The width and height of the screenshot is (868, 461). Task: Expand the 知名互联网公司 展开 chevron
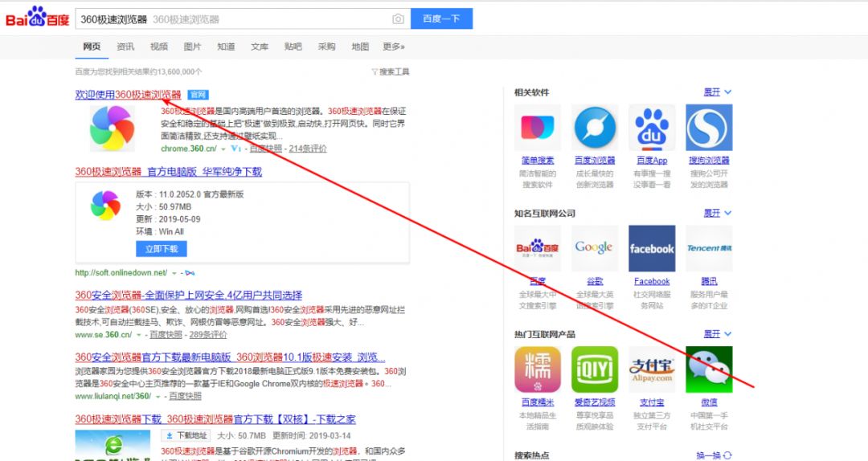(x=728, y=213)
